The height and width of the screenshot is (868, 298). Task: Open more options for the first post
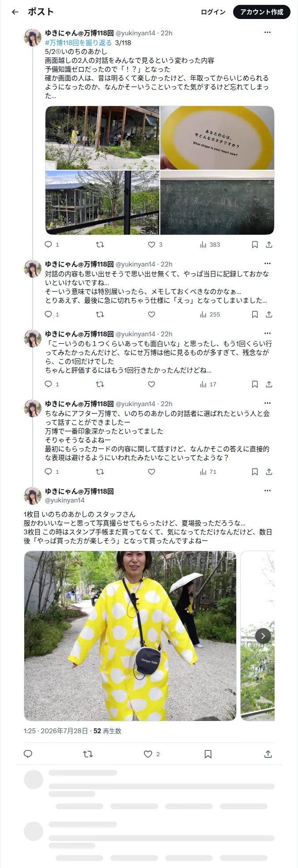pyautogui.click(x=268, y=32)
